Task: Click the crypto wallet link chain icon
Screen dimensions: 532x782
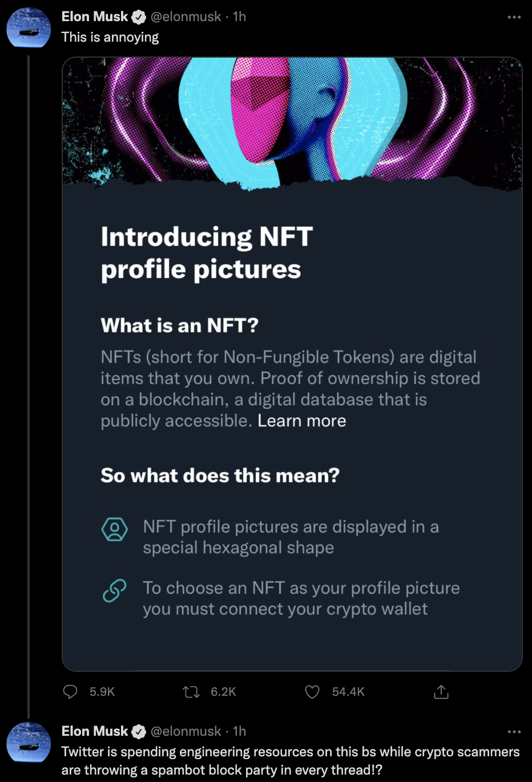Action: coord(114,591)
